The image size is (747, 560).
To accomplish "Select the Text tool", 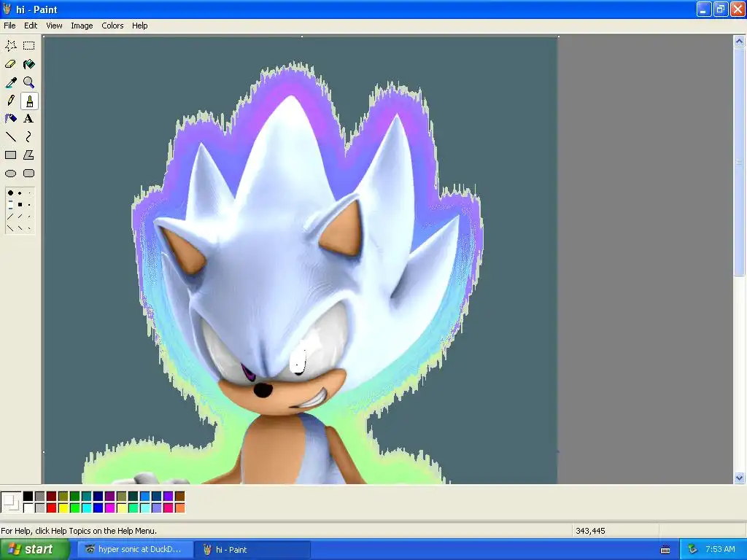I will [29, 119].
